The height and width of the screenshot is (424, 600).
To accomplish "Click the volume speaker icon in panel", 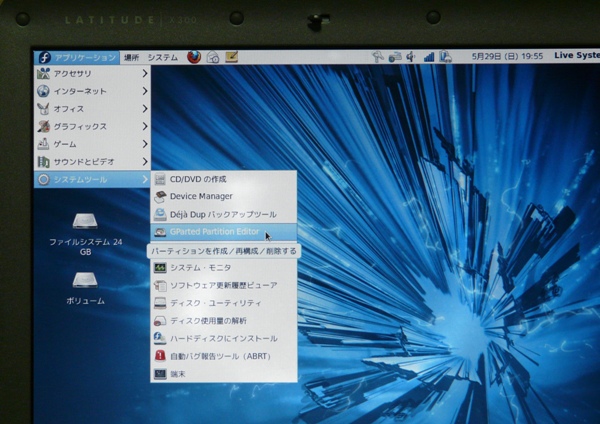I will [410, 57].
